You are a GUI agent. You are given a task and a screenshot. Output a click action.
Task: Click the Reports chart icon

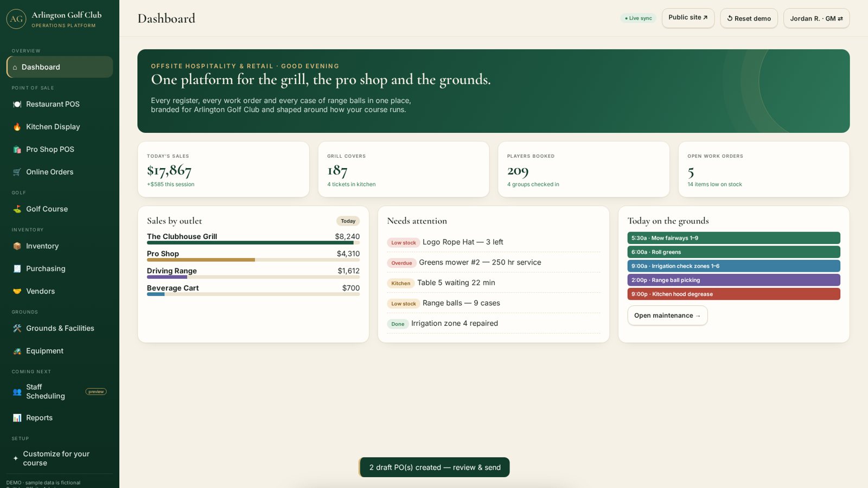(17, 418)
